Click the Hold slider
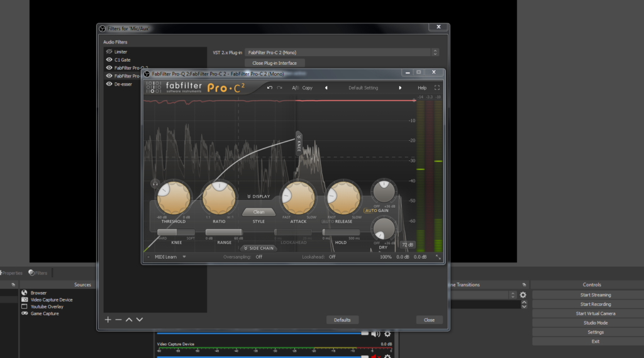This screenshot has width=644, height=358. pyautogui.click(x=341, y=233)
